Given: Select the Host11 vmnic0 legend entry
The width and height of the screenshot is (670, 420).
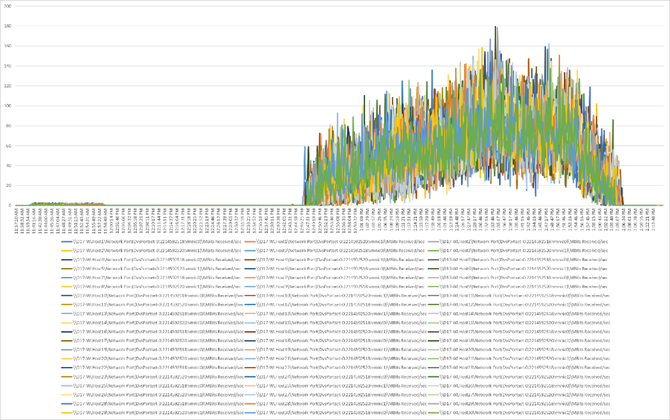Looking at the screenshot, I should coord(519,295).
